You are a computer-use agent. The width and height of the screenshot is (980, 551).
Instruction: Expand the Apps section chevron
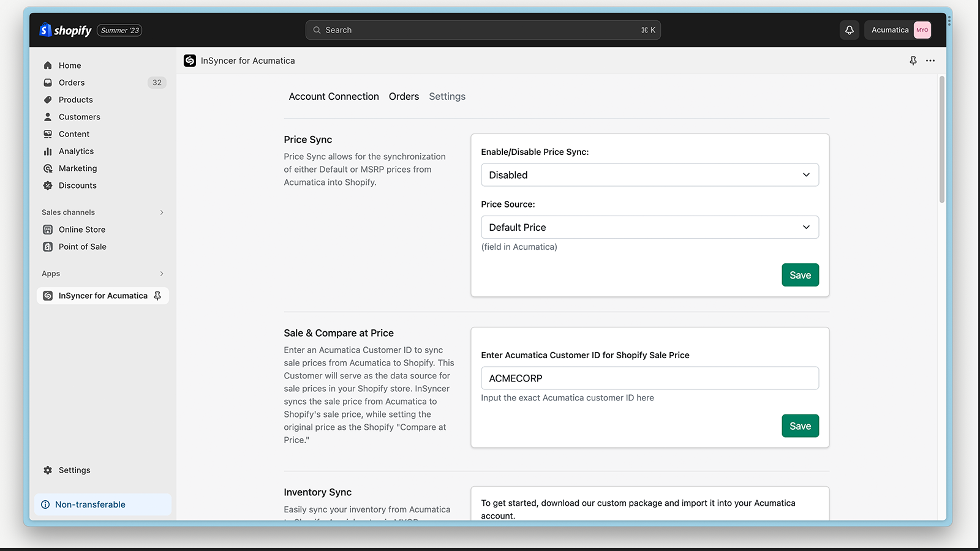pyautogui.click(x=162, y=274)
